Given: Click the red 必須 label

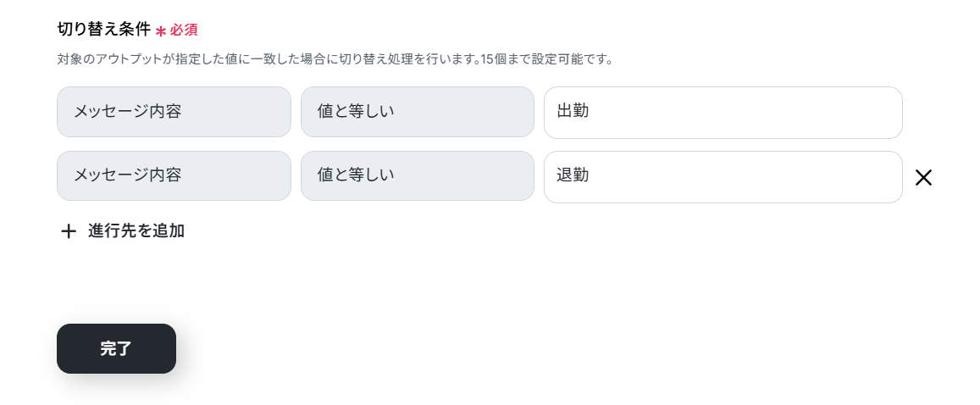Looking at the screenshot, I should [184, 31].
